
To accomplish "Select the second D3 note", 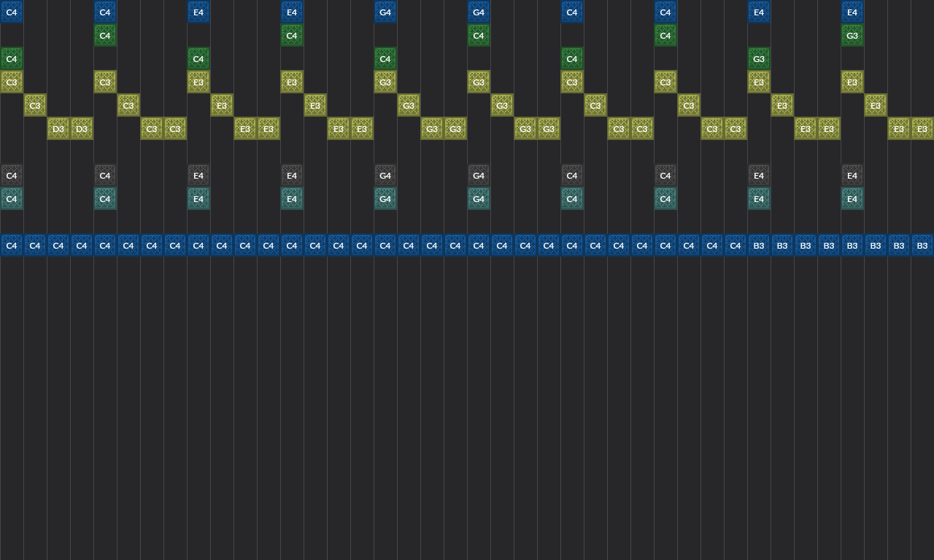I will pos(82,128).
